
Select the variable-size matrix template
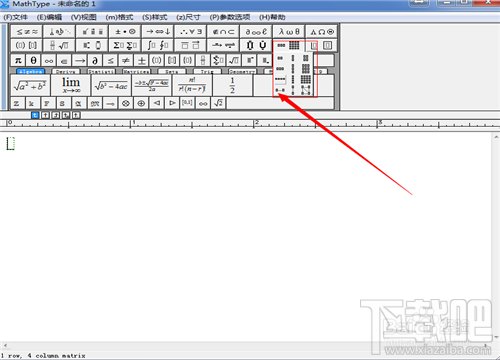pyautogui.click(x=306, y=89)
